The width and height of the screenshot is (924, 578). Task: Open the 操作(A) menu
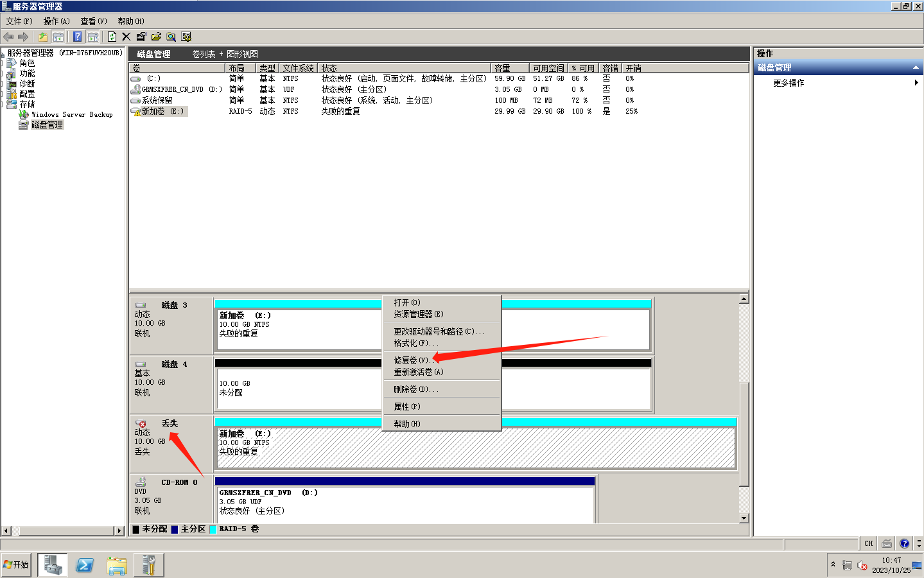pos(57,21)
